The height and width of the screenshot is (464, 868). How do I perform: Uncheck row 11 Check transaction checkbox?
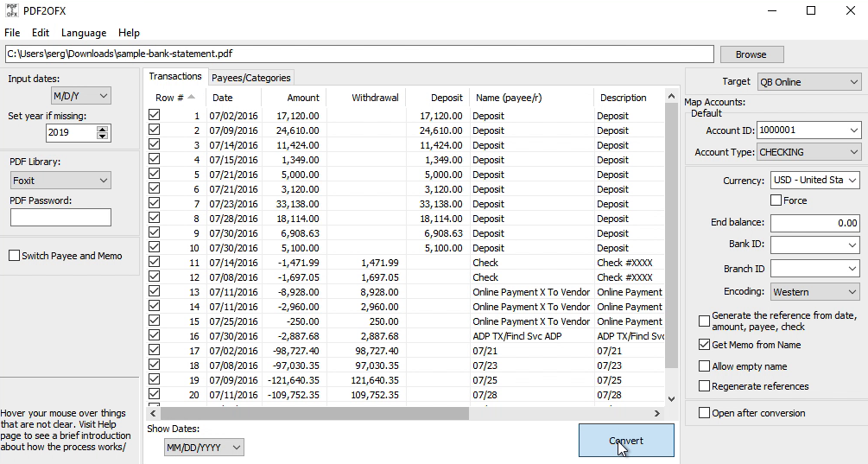[154, 261]
